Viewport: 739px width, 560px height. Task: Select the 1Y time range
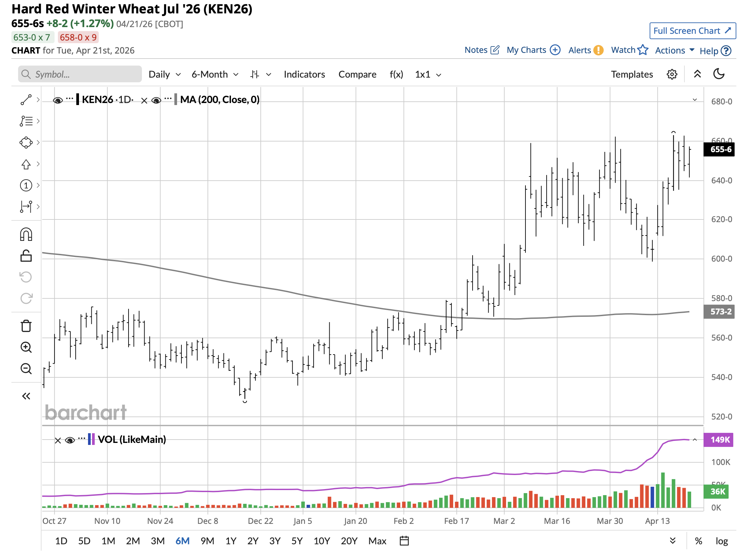231,541
